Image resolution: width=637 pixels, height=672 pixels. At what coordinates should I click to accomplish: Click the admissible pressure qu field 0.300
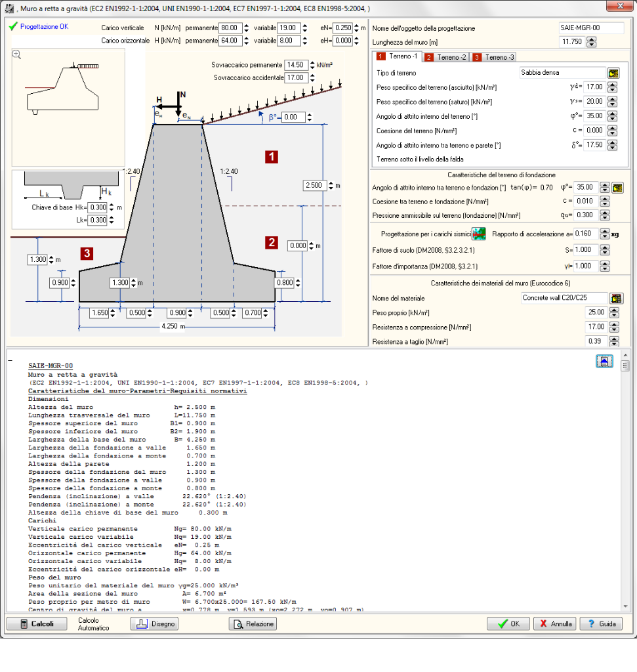pyautogui.click(x=585, y=215)
